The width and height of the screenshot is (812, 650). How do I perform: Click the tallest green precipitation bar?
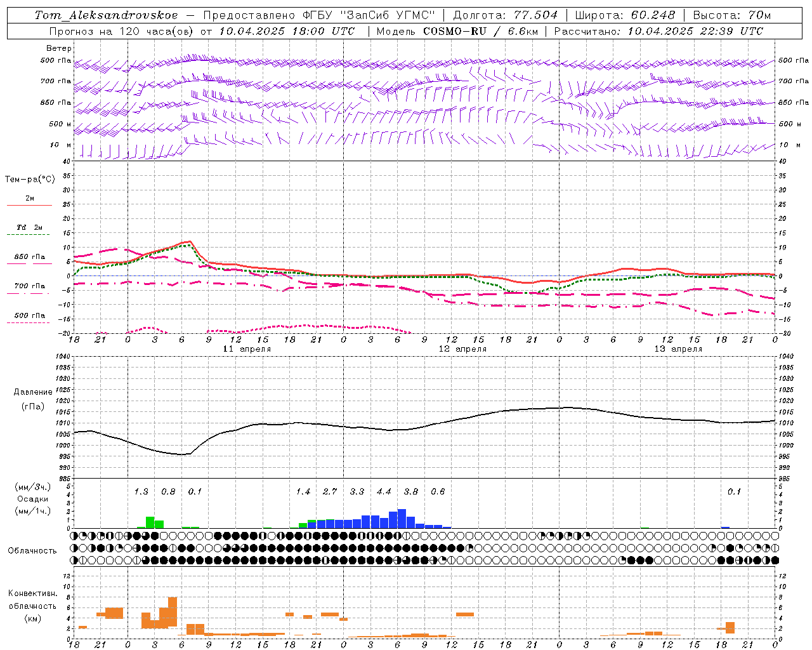[150, 522]
